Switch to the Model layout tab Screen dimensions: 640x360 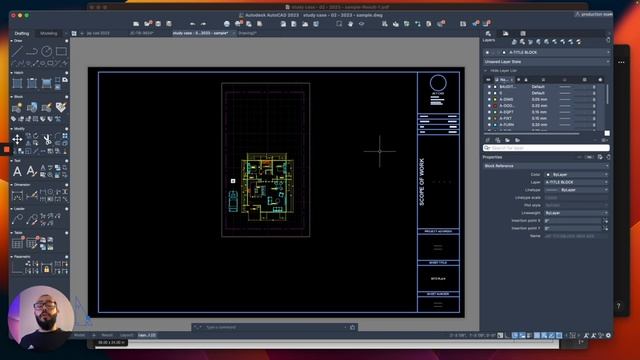coord(79,335)
